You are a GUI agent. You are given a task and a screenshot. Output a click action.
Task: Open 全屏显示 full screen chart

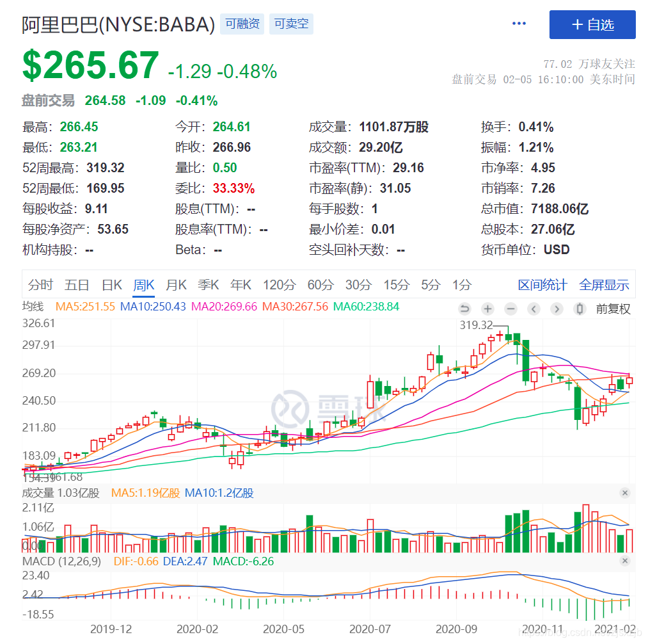click(605, 285)
